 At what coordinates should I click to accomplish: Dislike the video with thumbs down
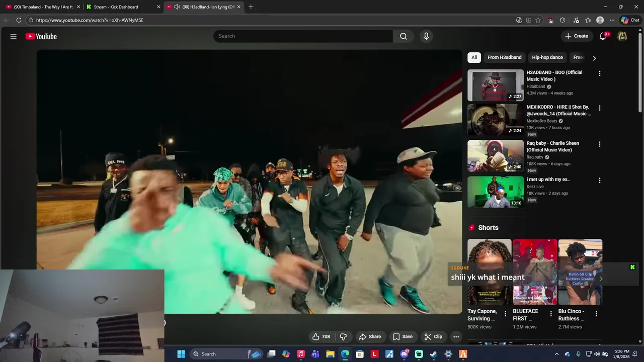[344, 337]
